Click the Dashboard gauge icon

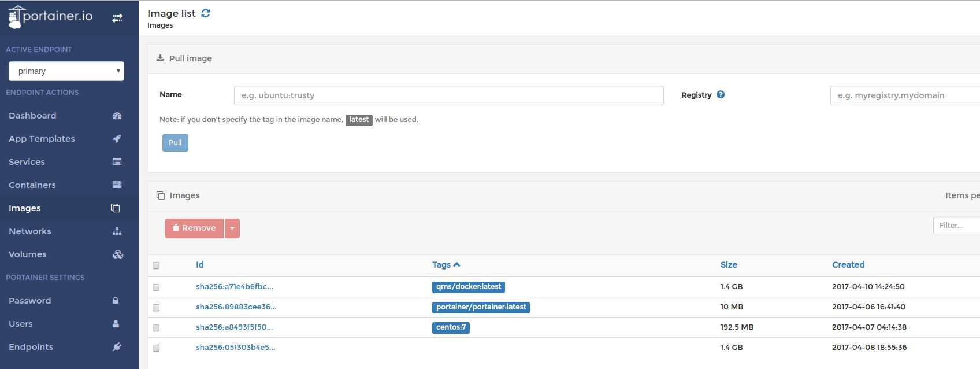[x=117, y=116]
